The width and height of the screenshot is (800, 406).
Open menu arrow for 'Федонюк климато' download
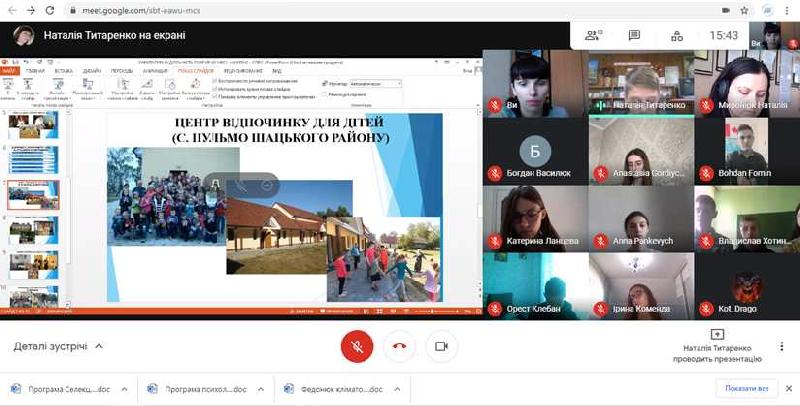pos(397,389)
